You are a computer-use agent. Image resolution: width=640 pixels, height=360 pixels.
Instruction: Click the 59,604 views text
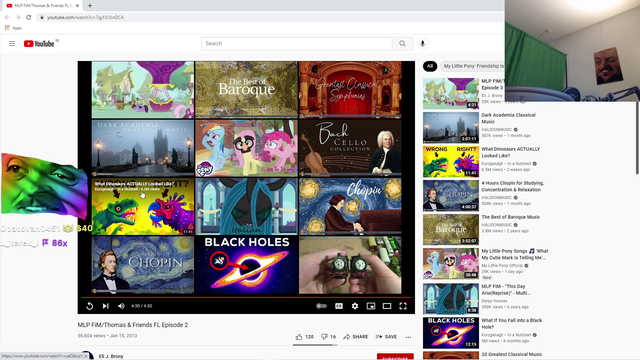tap(91, 336)
